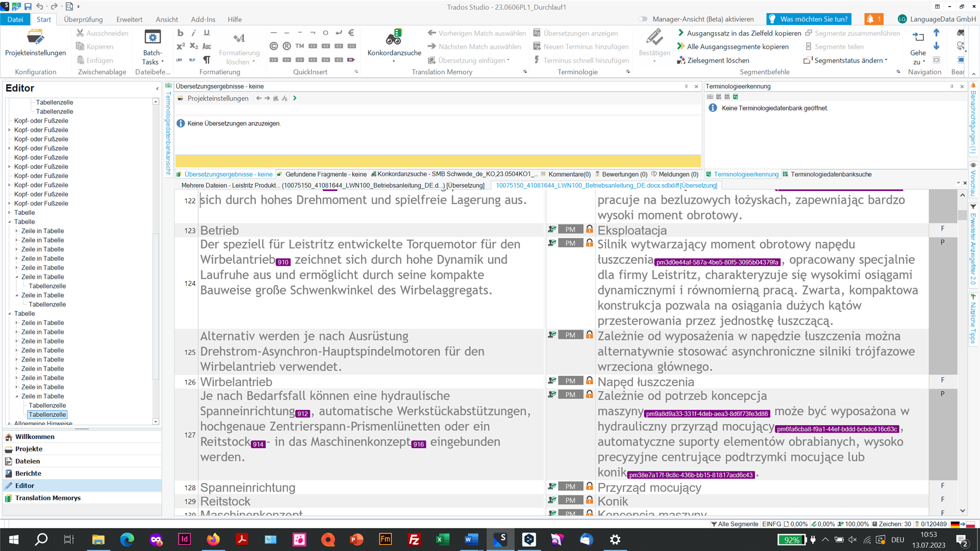
Task: Apply underline formatting
Action: tap(206, 33)
